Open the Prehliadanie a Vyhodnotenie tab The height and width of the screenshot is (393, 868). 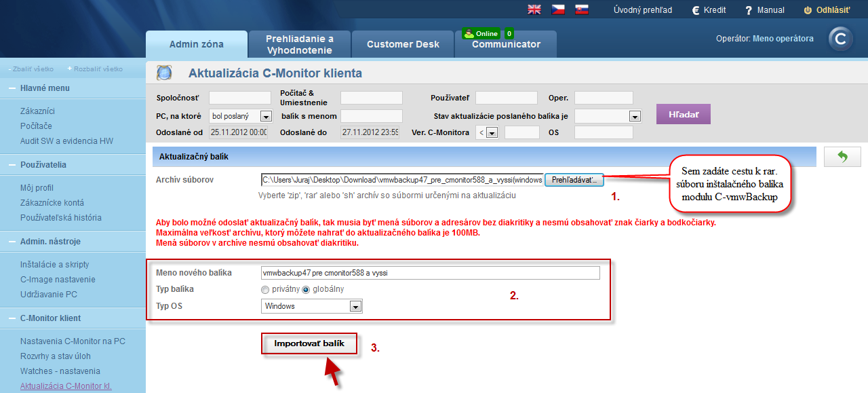[300, 44]
